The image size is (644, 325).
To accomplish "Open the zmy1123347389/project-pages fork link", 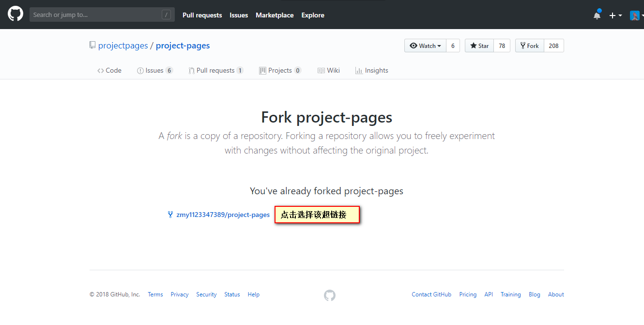I will [223, 215].
